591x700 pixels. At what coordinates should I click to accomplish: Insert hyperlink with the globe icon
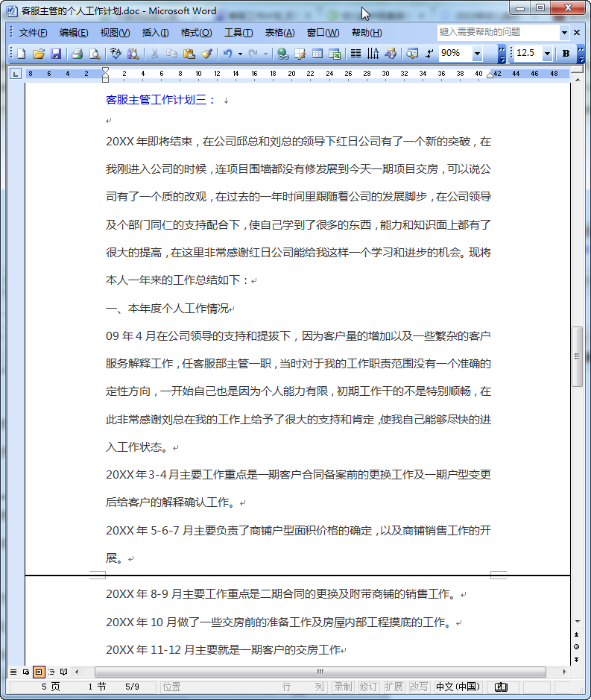[x=282, y=54]
